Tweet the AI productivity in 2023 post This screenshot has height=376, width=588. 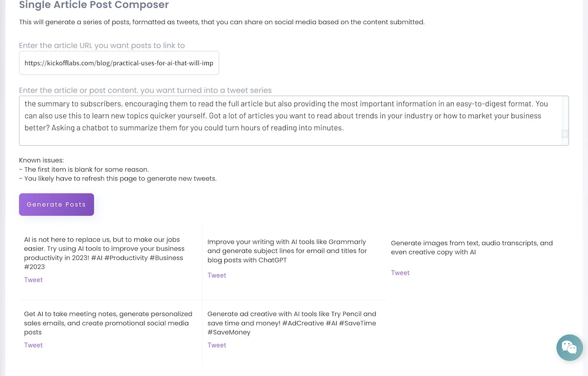pos(33,280)
